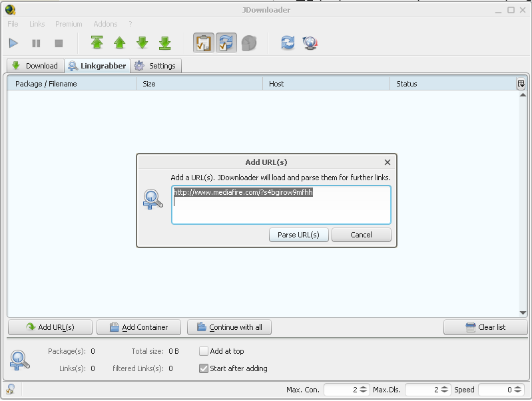Maximize the JDownloader window

point(511,10)
